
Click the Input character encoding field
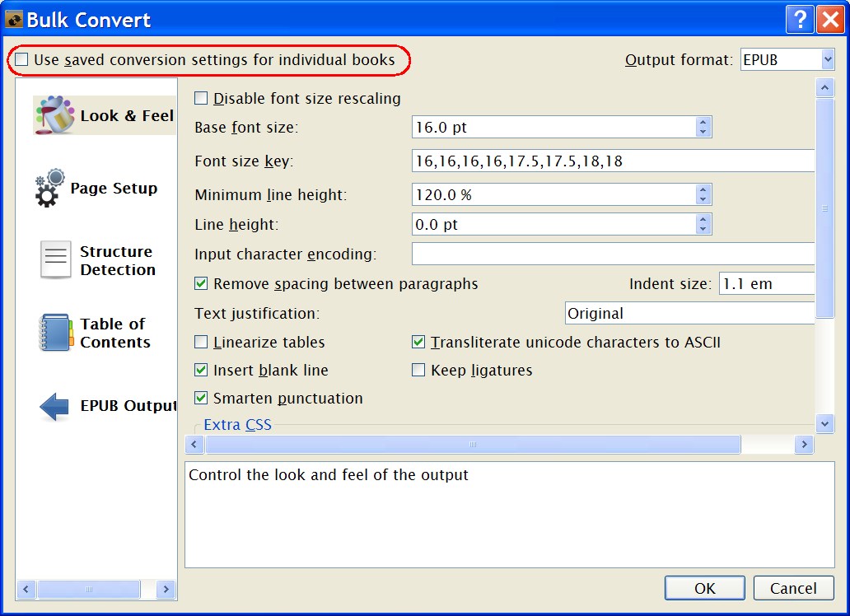tap(613, 254)
